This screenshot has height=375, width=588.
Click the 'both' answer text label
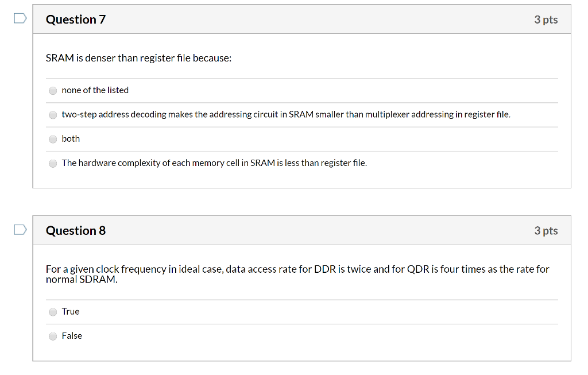(x=71, y=138)
